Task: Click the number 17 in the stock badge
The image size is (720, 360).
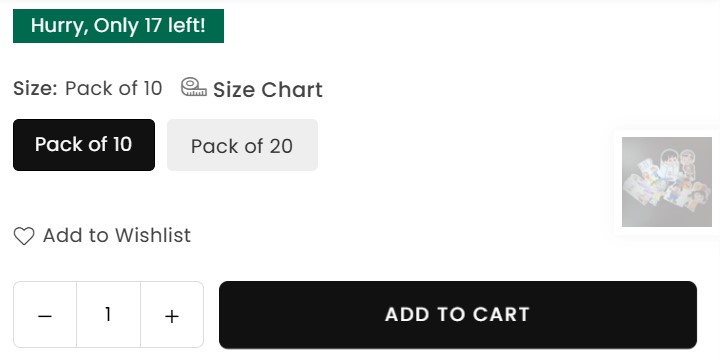Action: 152,26
